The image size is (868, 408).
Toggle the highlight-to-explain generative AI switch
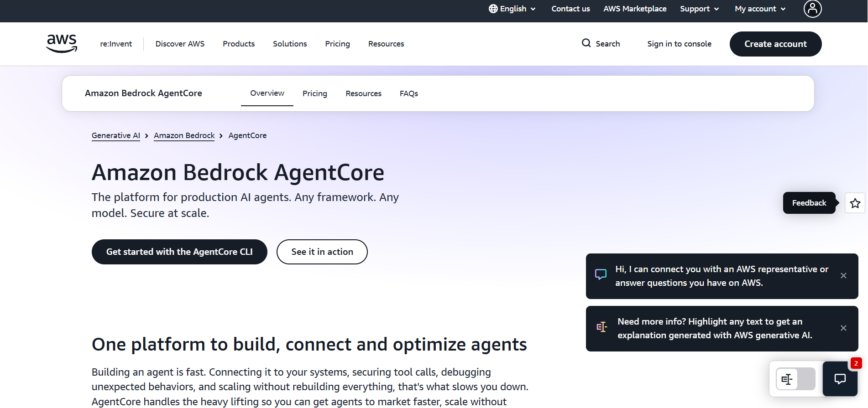[x=795, y=379]
